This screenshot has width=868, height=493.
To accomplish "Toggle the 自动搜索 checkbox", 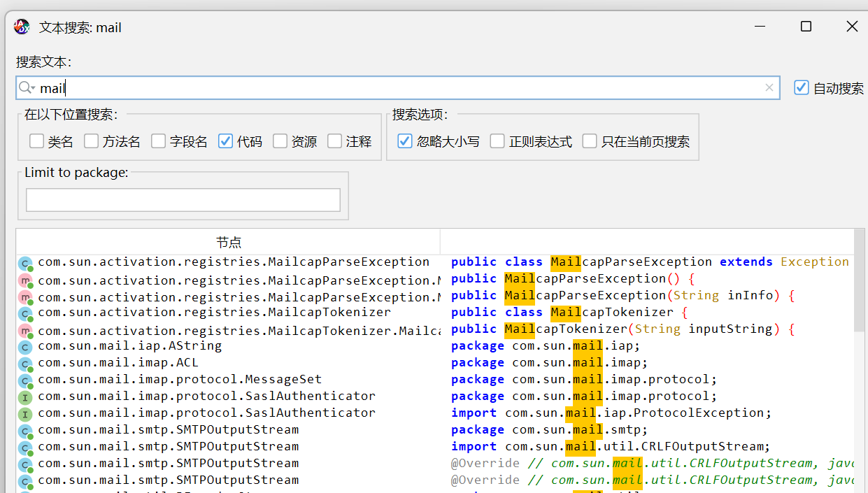I will [802, 88].
